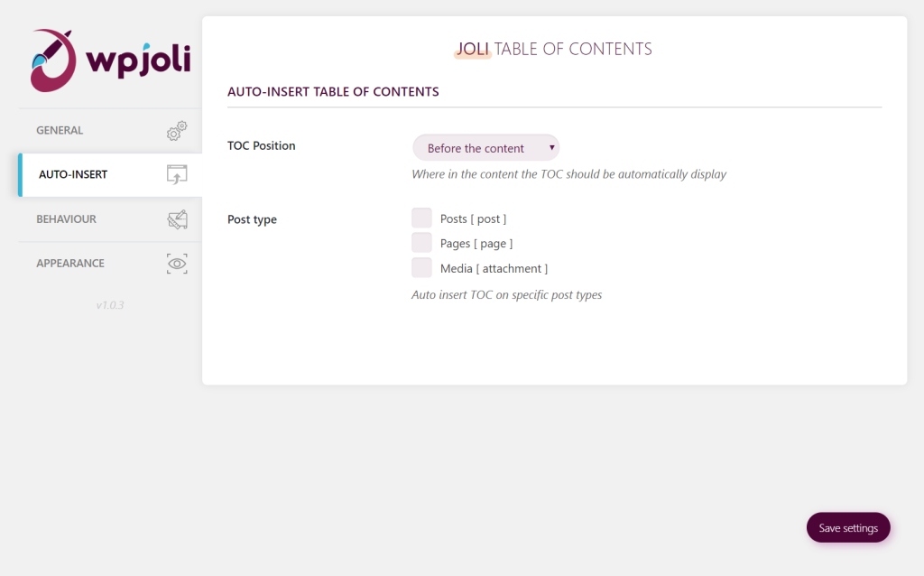Select the Auto-Insert tab label

pyautogui.click(x=73, y=175)
